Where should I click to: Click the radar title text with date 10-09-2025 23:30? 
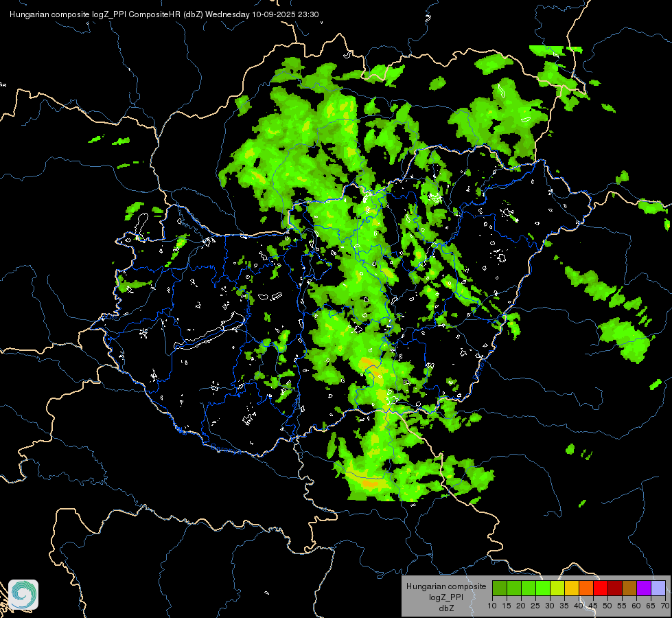(164, 14)
